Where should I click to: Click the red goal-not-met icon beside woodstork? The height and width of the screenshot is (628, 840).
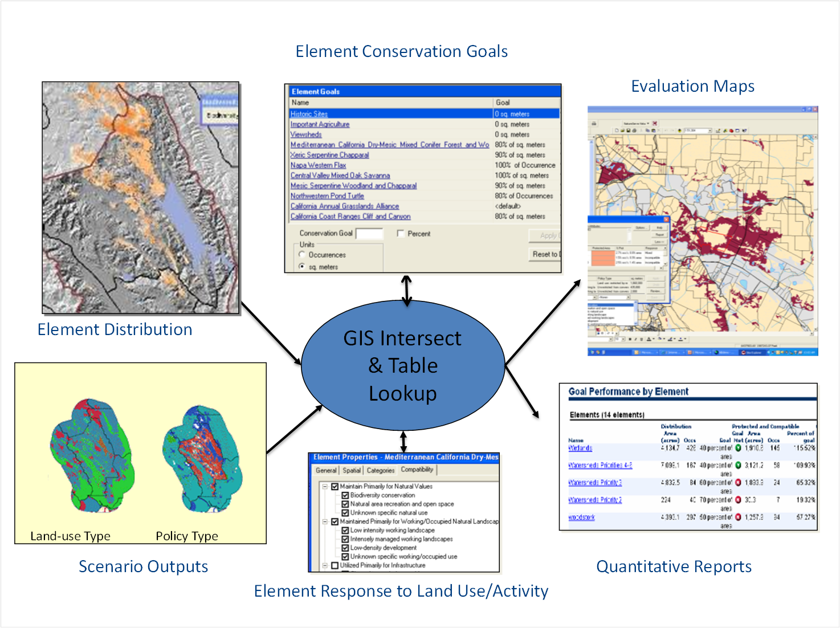pos(737,517)
